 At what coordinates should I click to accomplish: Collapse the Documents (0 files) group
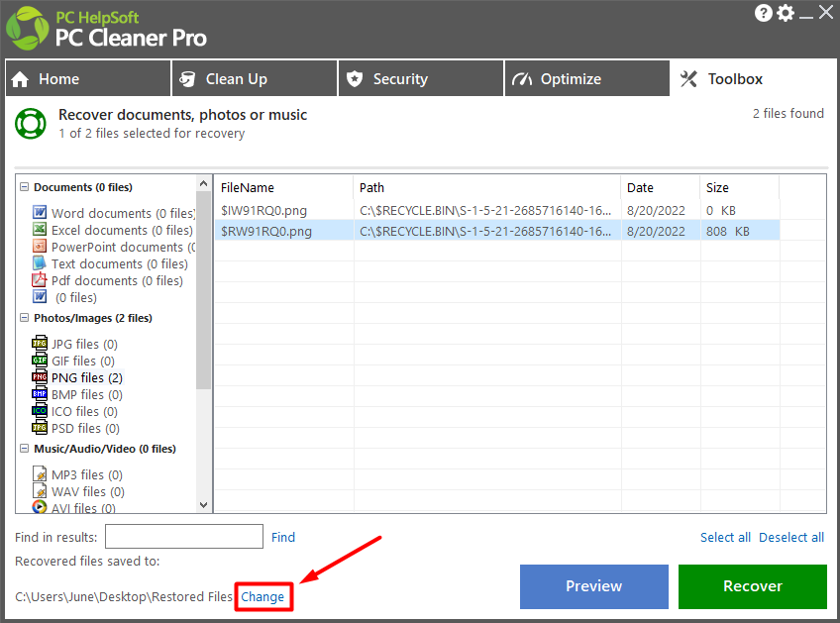[x=24, y=187]
